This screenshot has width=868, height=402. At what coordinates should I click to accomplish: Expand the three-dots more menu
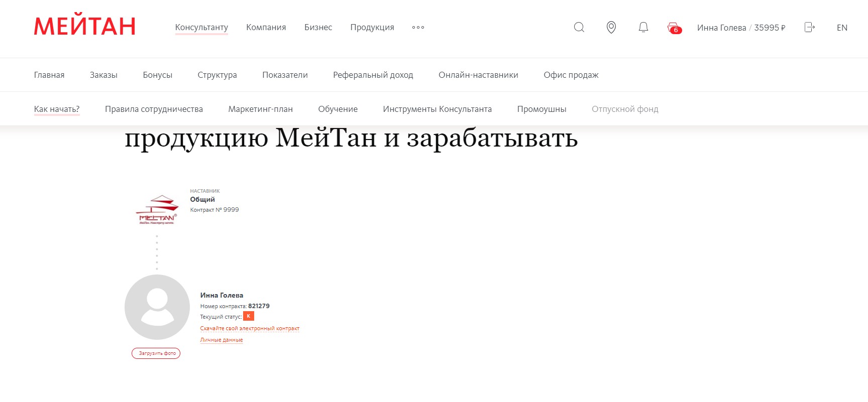point(418,28)
